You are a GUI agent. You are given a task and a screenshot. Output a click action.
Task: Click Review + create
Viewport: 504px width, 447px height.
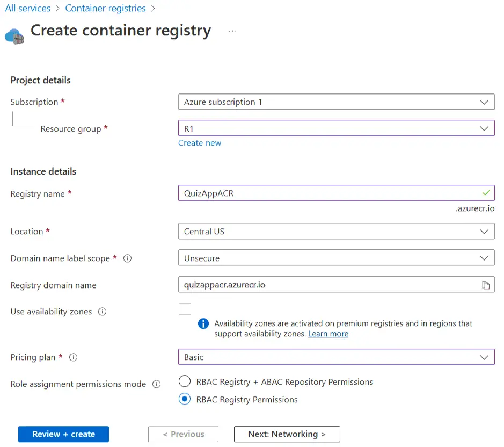63,434
